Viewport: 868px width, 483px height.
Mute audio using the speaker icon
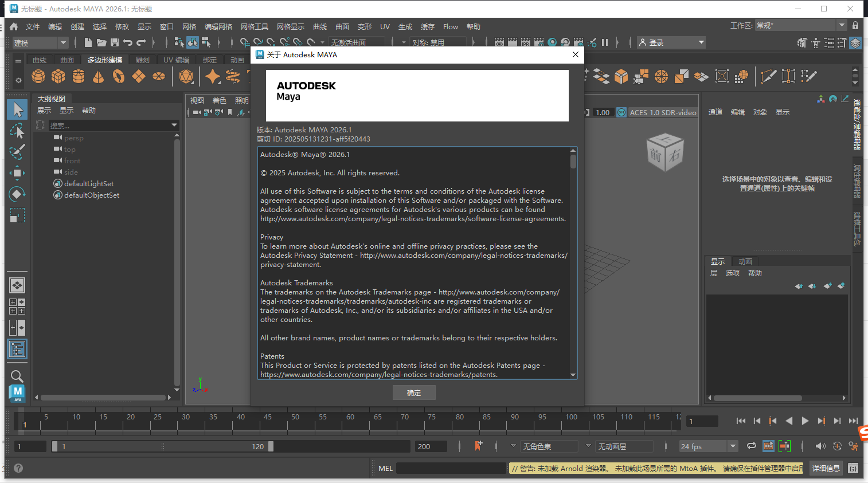pyautogui.click(x=820, y=446)
